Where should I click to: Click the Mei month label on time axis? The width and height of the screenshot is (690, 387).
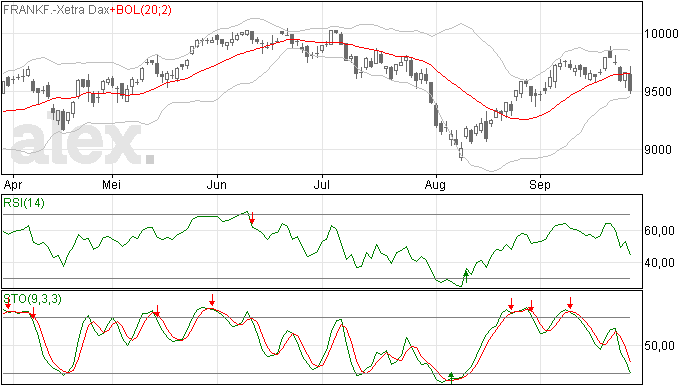click(111, 184)
